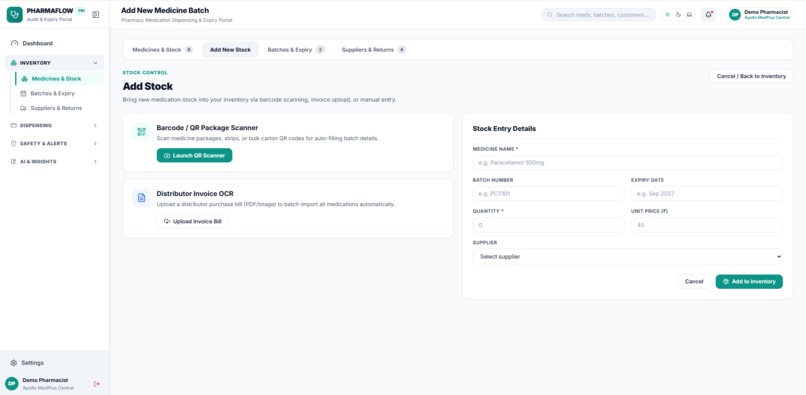Collapse the Inventory section chevron

coord(95,63)
